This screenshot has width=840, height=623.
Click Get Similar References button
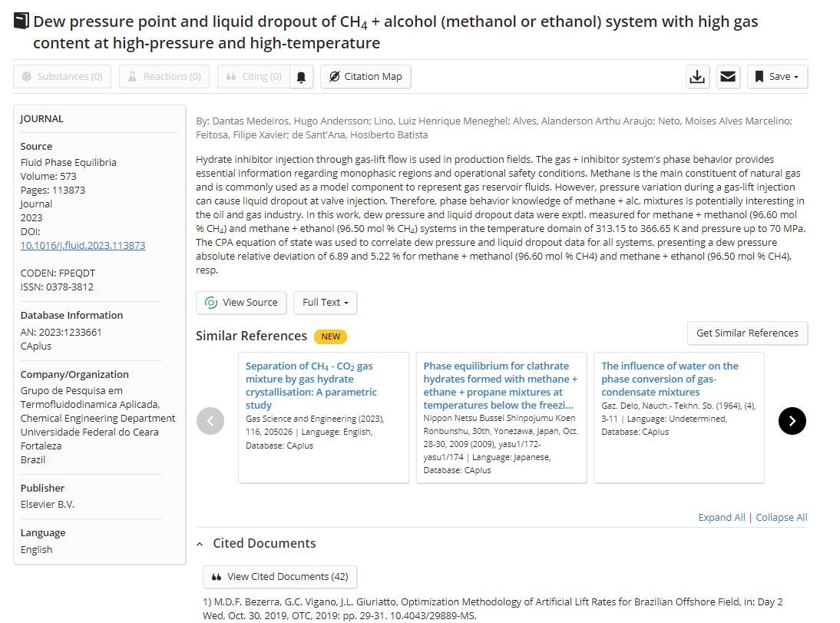pyautogui.click(x=747, y=333)
